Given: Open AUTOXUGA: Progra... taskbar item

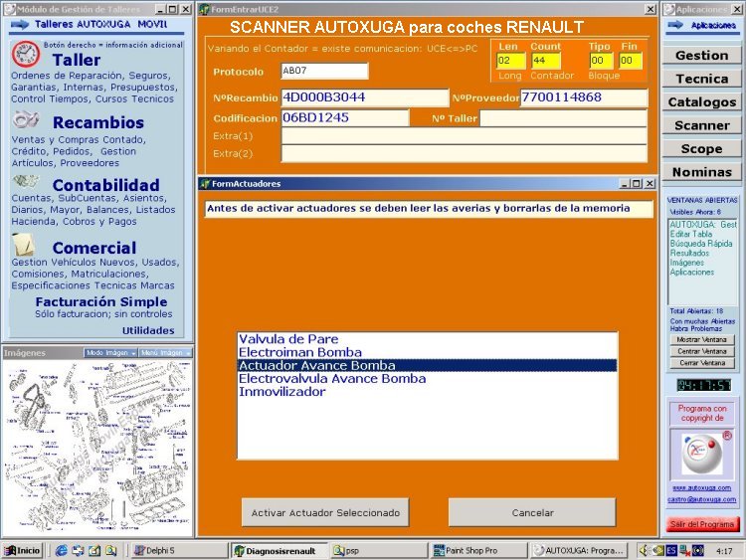Looking at the screenshot, I should coord(579,550).
